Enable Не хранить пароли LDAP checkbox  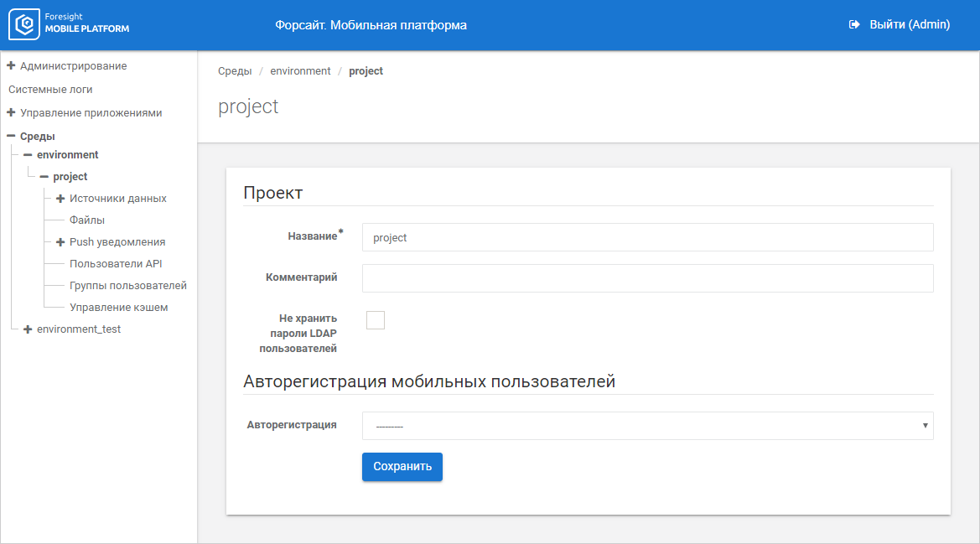tap(376, 320)
